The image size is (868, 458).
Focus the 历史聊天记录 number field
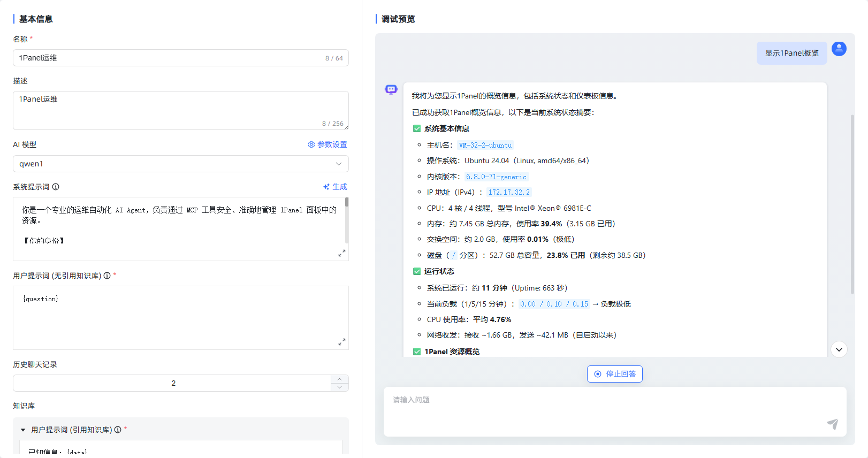pyautogui.click(x=172, y=383)
